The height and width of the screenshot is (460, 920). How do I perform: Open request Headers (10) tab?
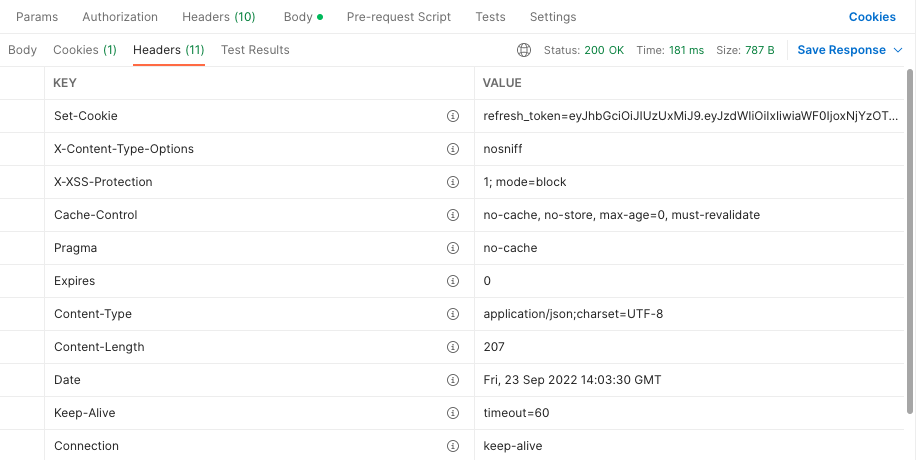pyautogui.click(x=219, y=17)
